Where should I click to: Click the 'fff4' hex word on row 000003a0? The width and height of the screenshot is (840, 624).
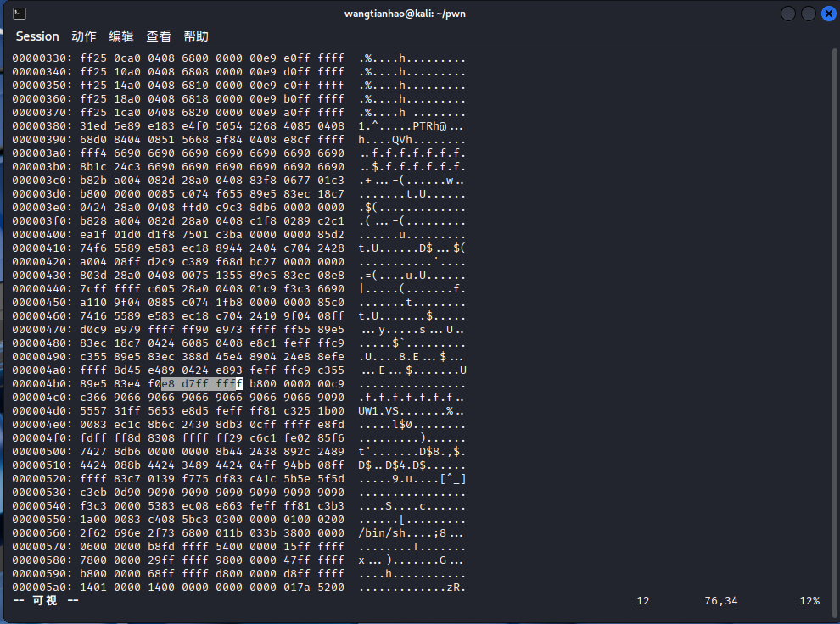tap(93, 153)
